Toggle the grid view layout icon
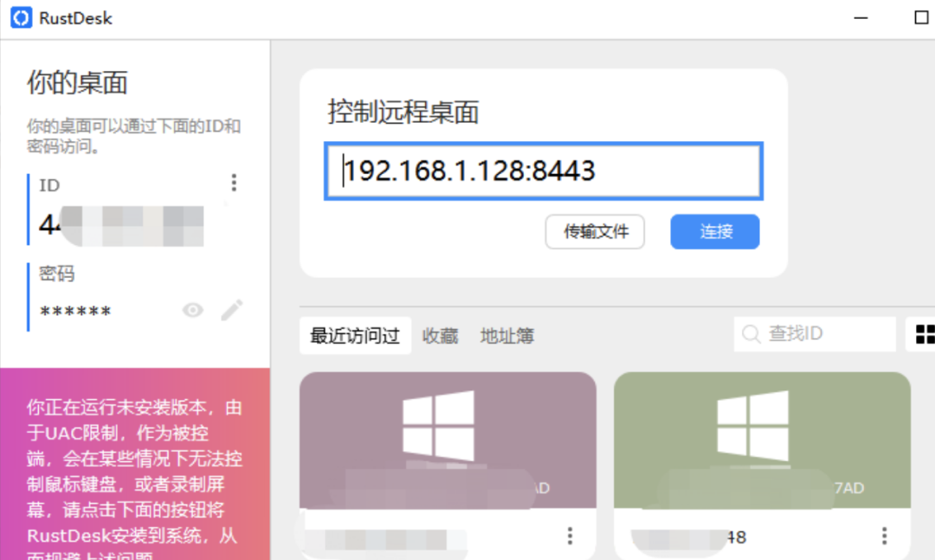The height and width of the screenshot is (560, 935). (925, 335)
